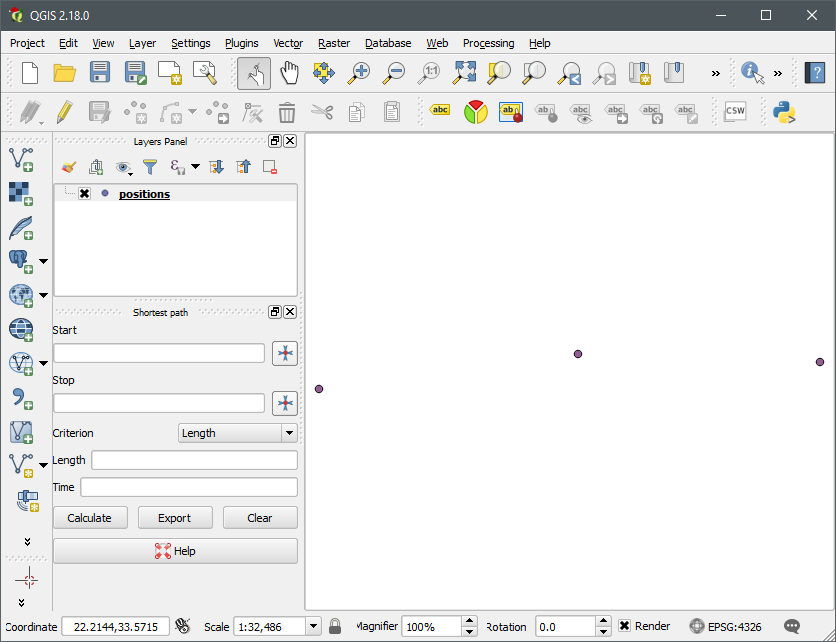The height and width of the screenshot is (642, 836).
Task: Save the project with the floppy disk icon
Action: coord(100,73)
